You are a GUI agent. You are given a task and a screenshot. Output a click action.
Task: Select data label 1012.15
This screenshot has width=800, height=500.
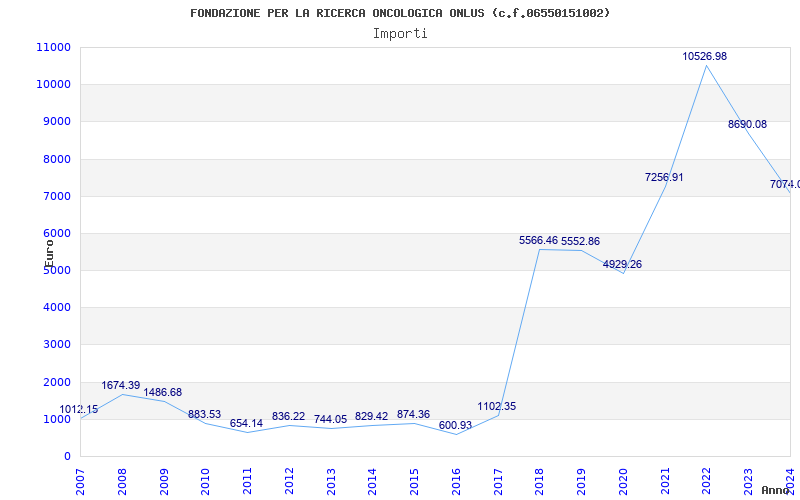pos(79,410)
